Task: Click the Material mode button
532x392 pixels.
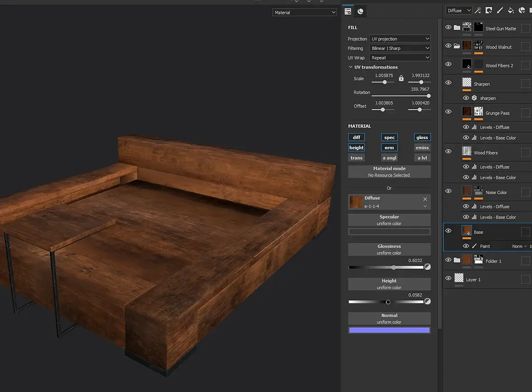Action: coord(389,171)
